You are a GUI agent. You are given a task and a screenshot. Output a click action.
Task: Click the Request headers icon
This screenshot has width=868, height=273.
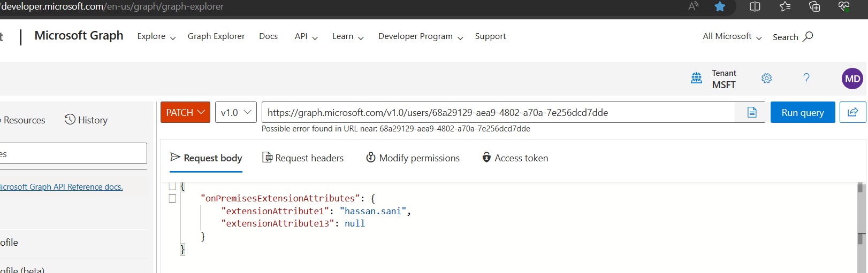pyautogui.click(x=267, y=157)
